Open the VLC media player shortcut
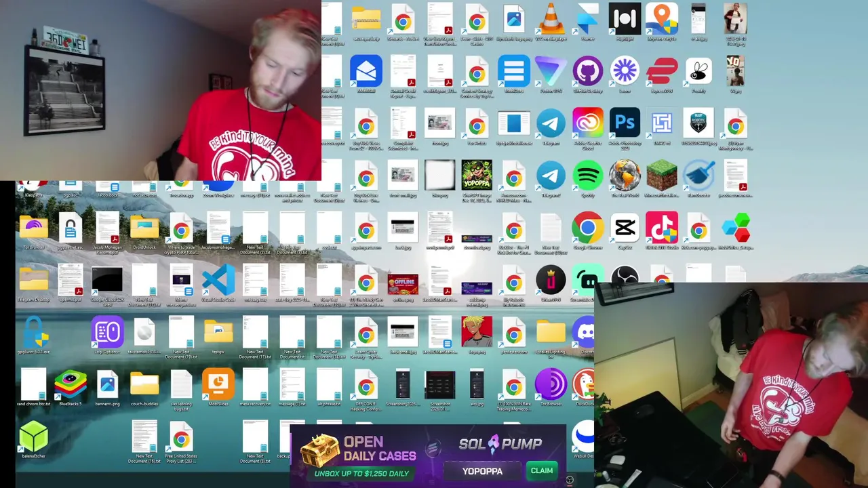 (551, 19)
